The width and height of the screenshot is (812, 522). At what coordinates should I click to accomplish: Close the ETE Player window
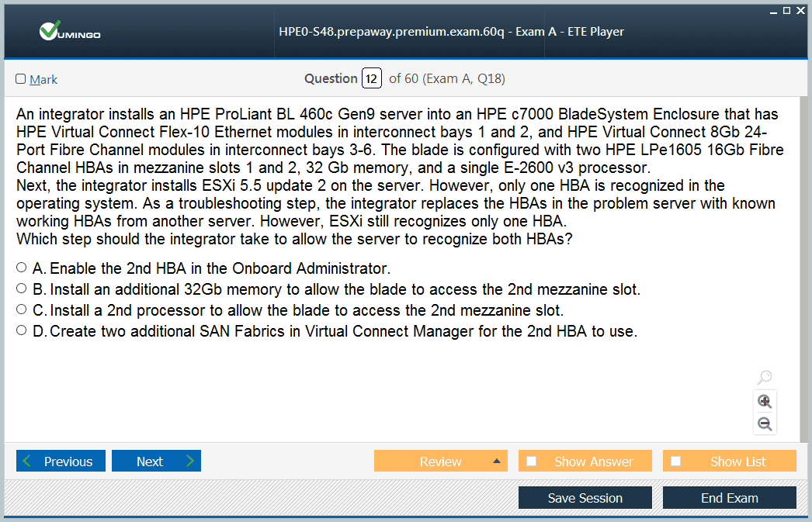click(800, 10)
